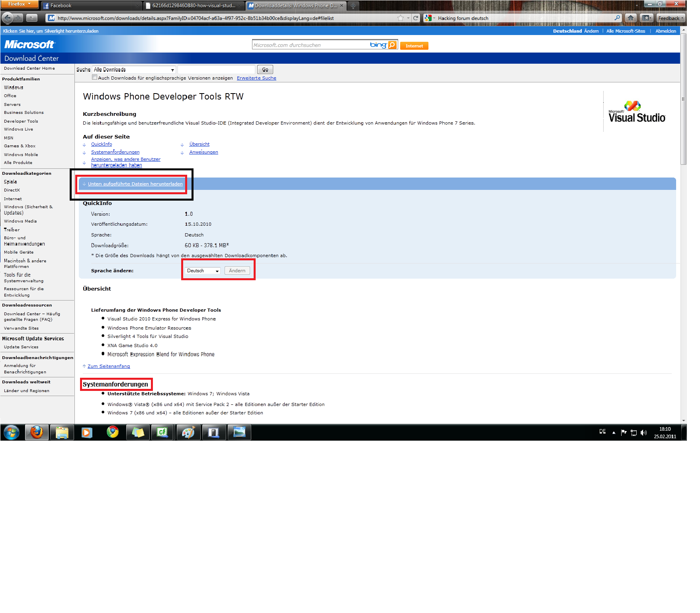This screenshot has width=700, height=613.
Task: Click the Visual Studio logo image
Action: [x=637, y=111]
